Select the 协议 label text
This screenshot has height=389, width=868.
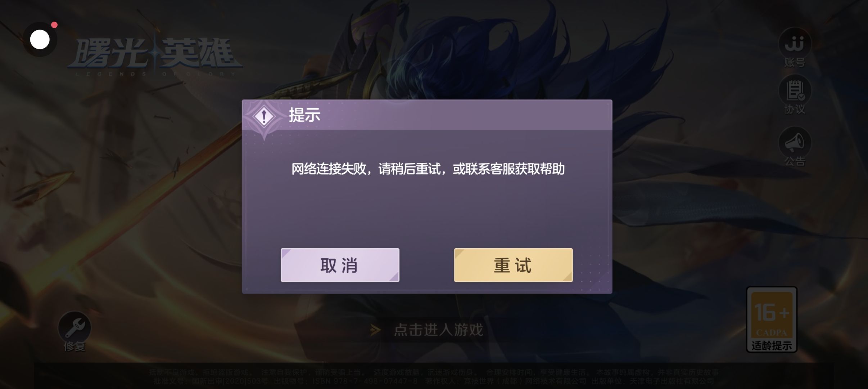coord(795,109)
